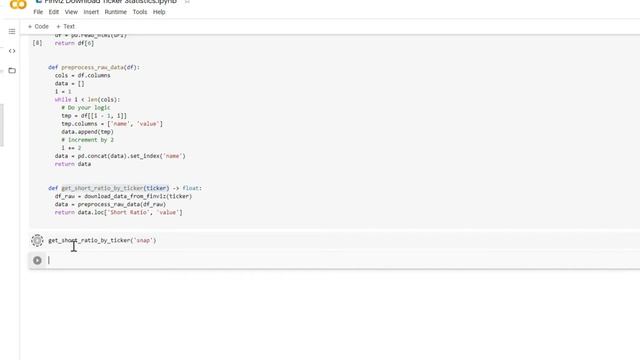The image size is (640, 360).
Task: Open the View menu
Action: pyautogui.click(x=71, y=12)
